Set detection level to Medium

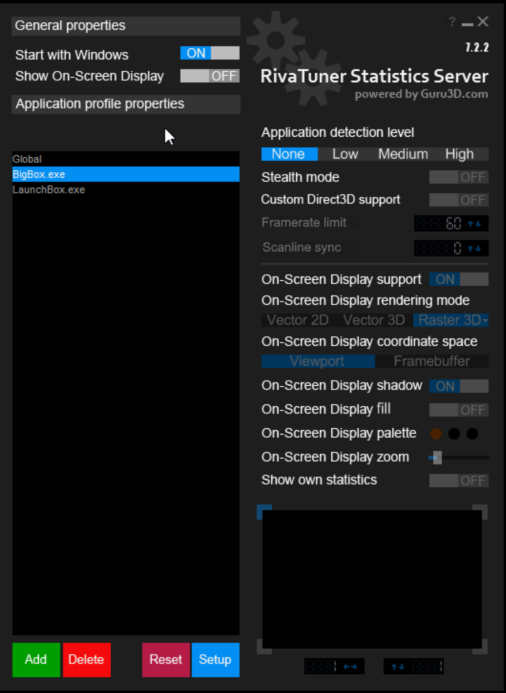(x=403, y=154)
